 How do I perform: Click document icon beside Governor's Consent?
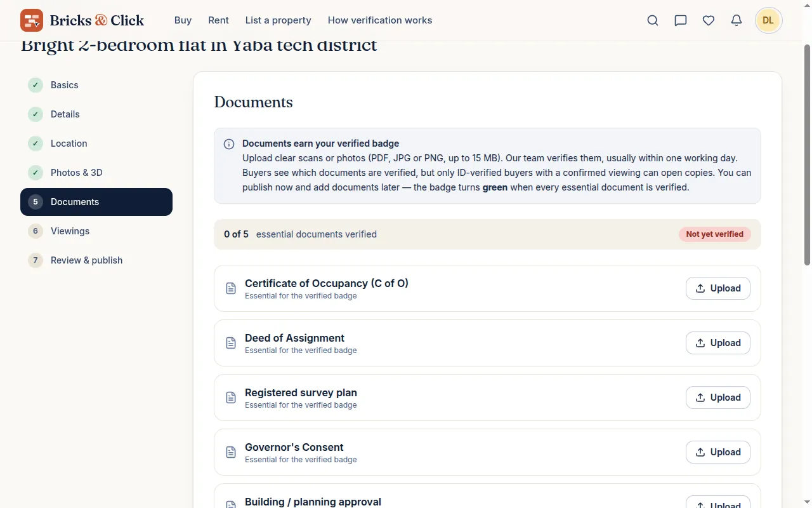[x=231, y=452]
